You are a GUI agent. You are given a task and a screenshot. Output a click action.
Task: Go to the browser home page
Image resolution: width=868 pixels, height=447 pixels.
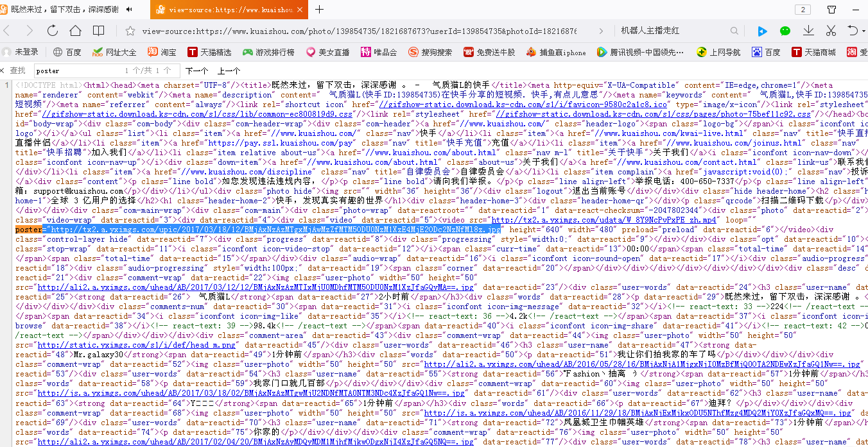pos(75,31)
